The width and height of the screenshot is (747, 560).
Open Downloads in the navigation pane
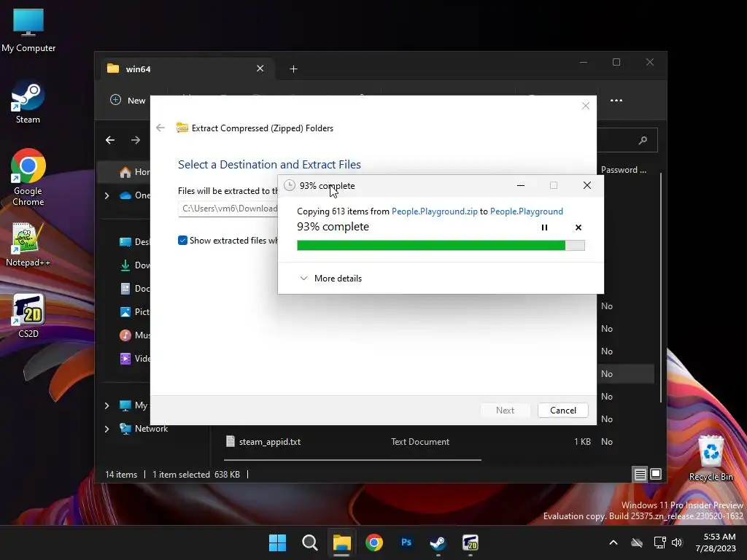pyautogui.click(x=135, y=265)
